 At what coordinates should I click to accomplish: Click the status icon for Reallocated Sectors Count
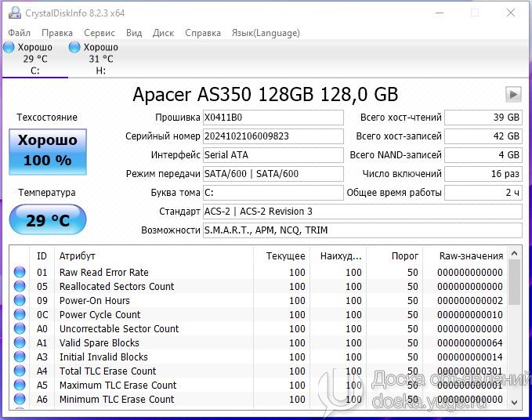pyautogui.click(x=20, y=286)
